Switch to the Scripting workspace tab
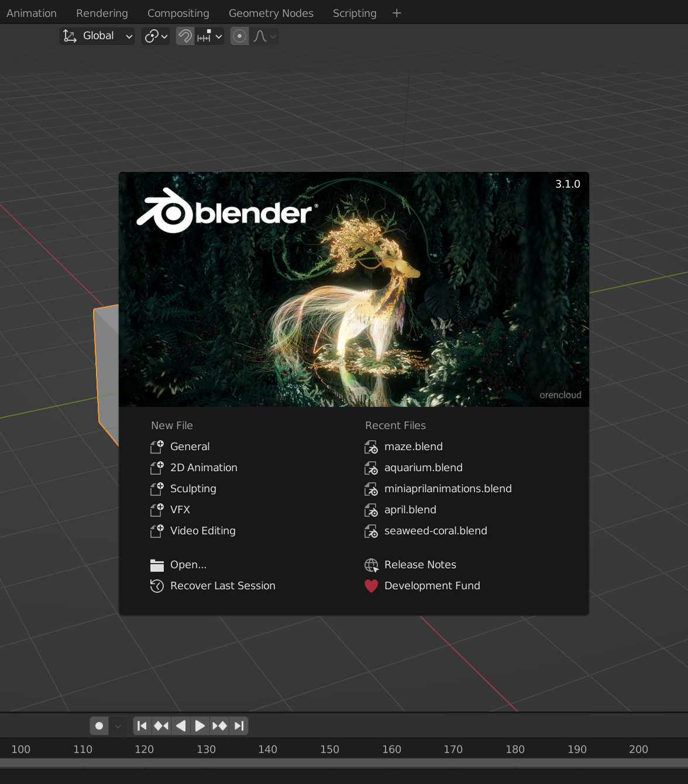This screenshot has height=784, width=688. [x=355, y=13]
